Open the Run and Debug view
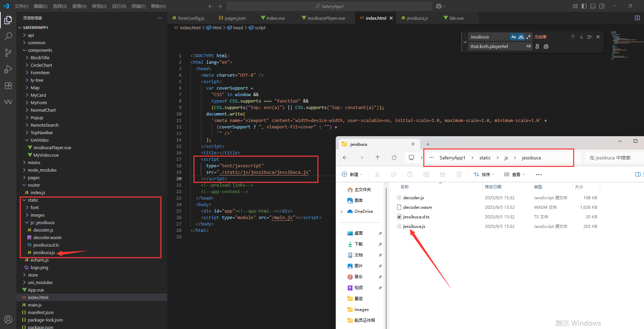 [x=8, y=69]
